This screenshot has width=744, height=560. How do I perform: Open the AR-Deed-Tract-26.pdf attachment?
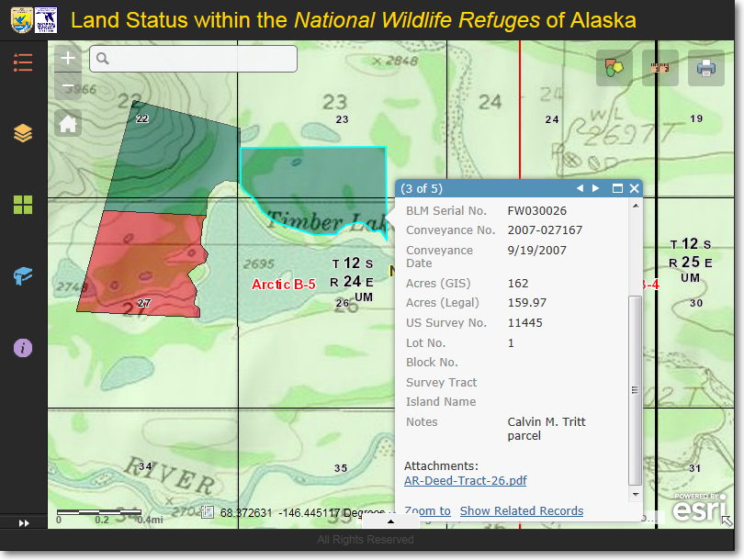(465, 480)
